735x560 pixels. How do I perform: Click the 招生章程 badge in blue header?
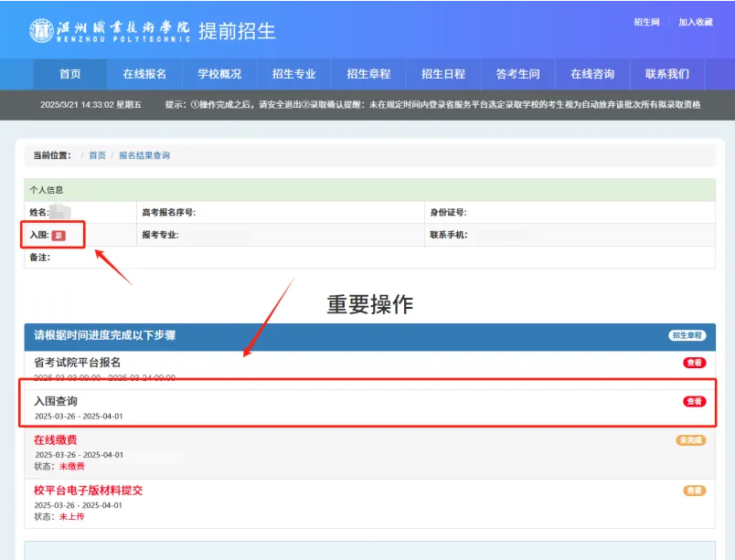coord(687,335)
